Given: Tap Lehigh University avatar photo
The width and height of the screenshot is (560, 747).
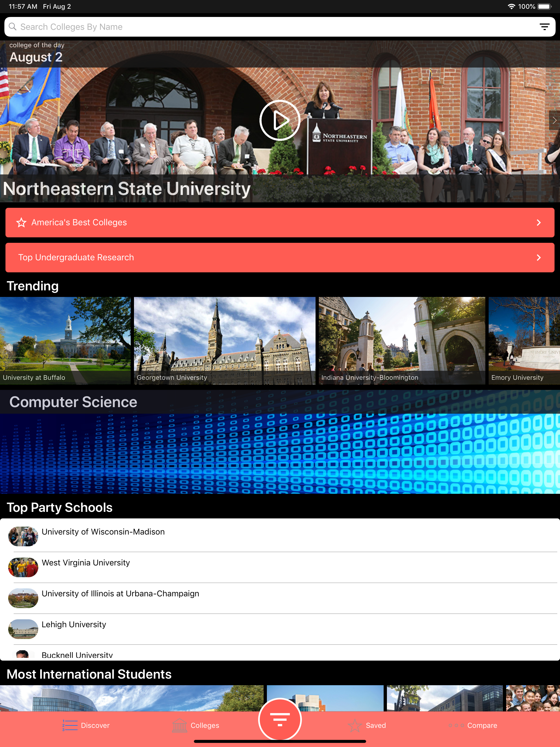Looking at the screenshot, I should tap(23, 629).
